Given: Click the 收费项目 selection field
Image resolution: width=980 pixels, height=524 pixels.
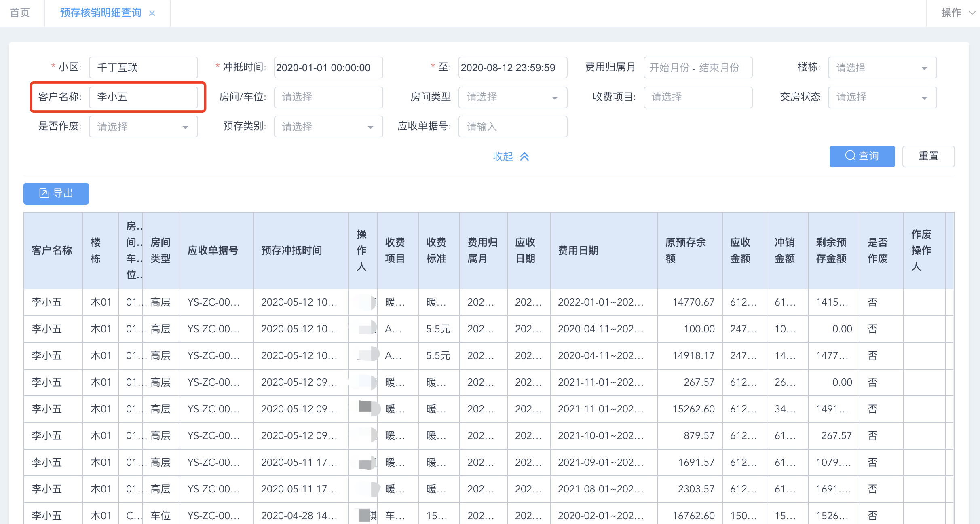Looking at the screenshot, I should pos(698,97).
